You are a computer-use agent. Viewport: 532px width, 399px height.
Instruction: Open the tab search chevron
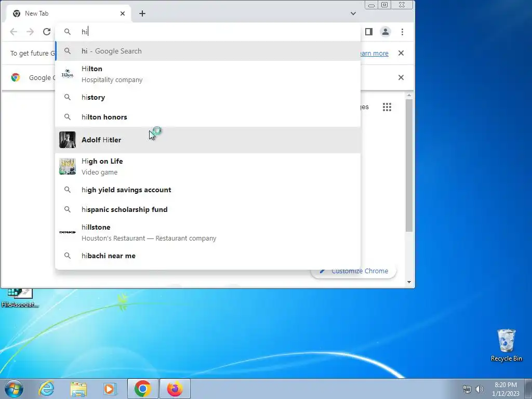[353, 14]
